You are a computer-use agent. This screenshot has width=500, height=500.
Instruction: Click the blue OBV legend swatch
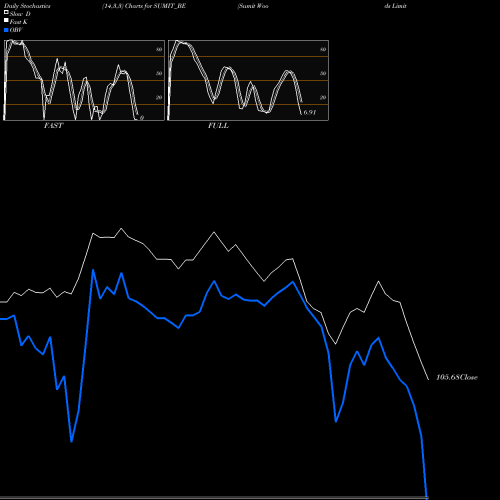click(x=6, y=30)
